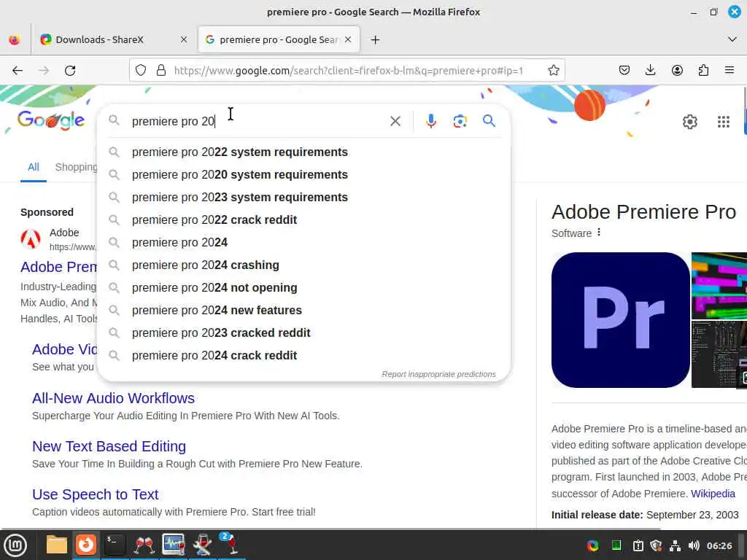Click the blue search magnifier button

click(489, 121)
